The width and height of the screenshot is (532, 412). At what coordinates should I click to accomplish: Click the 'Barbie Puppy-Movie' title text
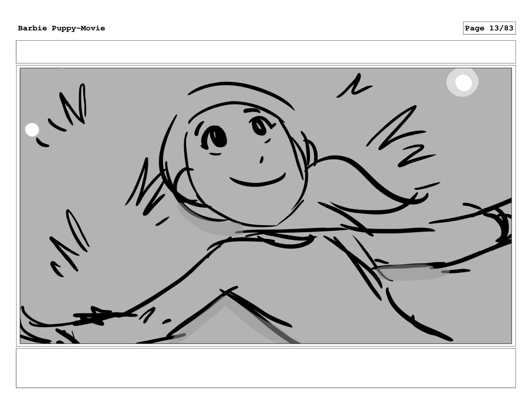point(61,28)
